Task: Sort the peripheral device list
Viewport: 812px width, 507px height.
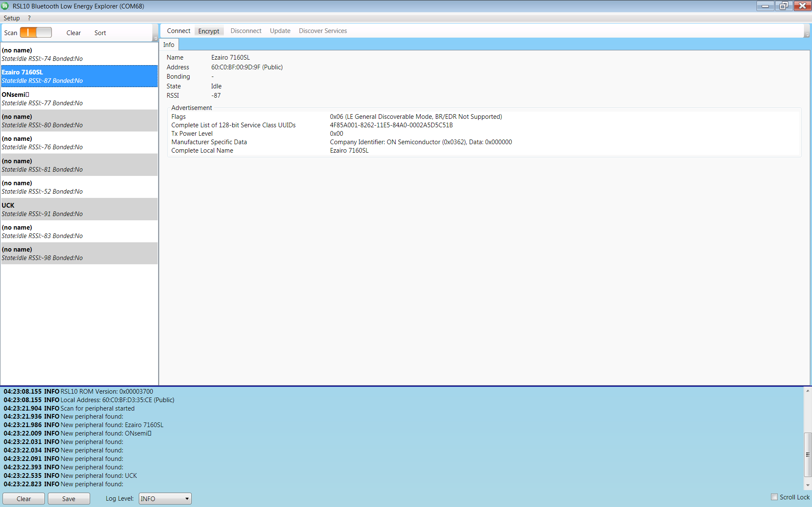Action: [x=100, y=33]
